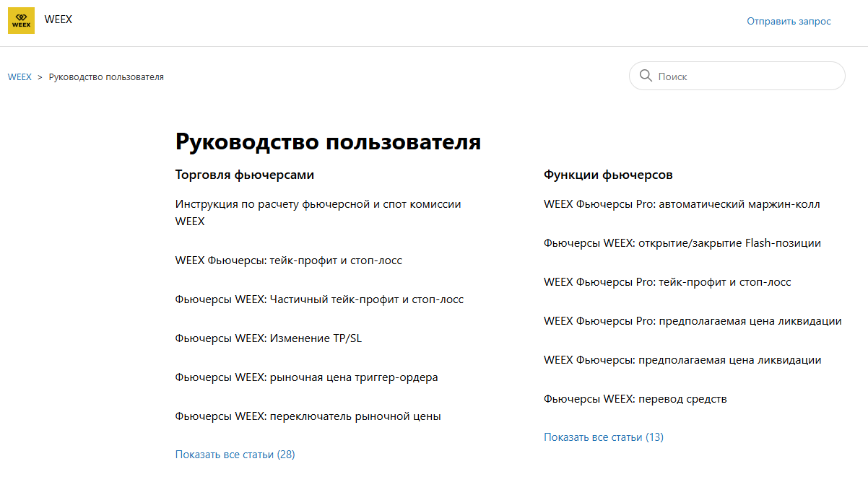Open Pro: автоматический маржин-колл article

point(682,204)
